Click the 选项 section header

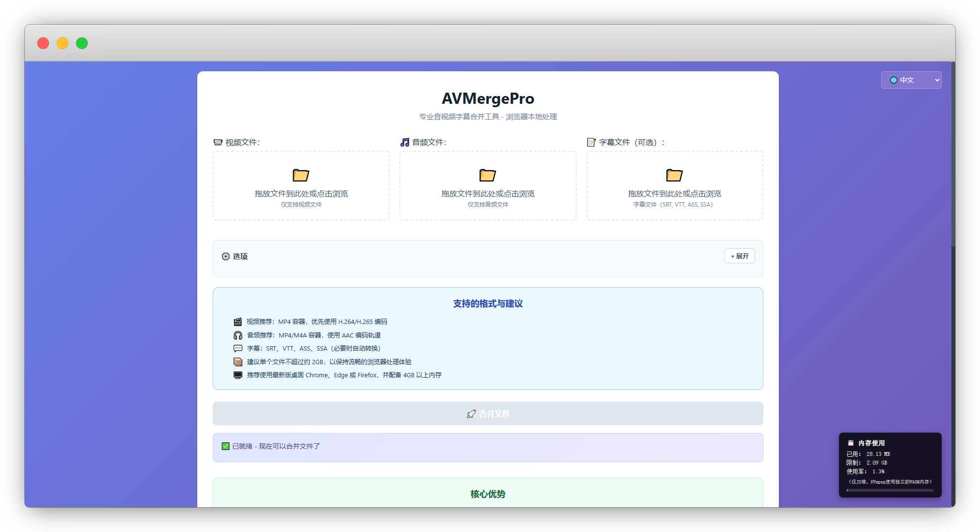pos(240,257)
